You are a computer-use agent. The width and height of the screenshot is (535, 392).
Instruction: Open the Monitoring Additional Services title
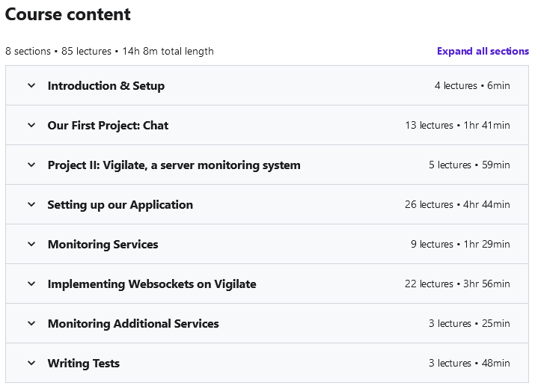(133, 324)
